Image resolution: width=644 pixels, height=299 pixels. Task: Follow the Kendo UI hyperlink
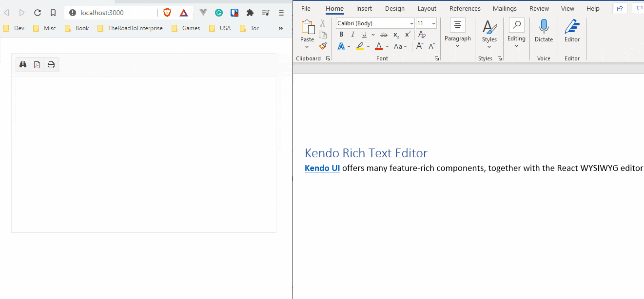(322, 168)
